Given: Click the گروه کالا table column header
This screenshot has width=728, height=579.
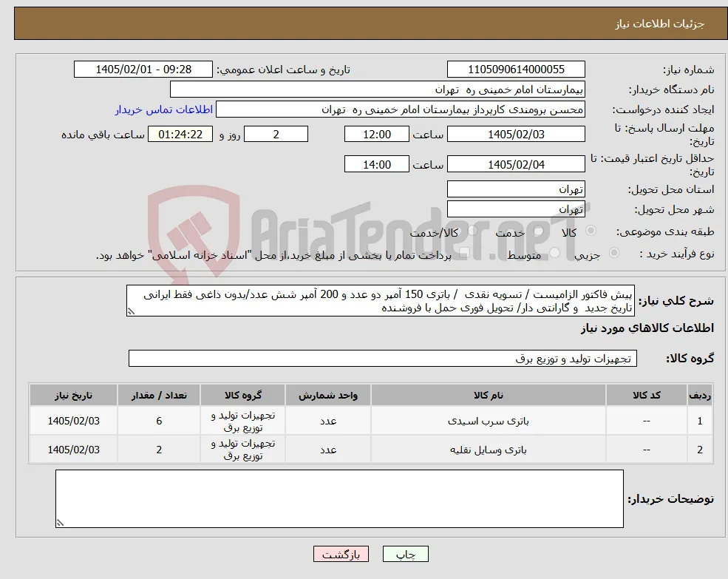Looking at the screenshot, I should (243, 395).
